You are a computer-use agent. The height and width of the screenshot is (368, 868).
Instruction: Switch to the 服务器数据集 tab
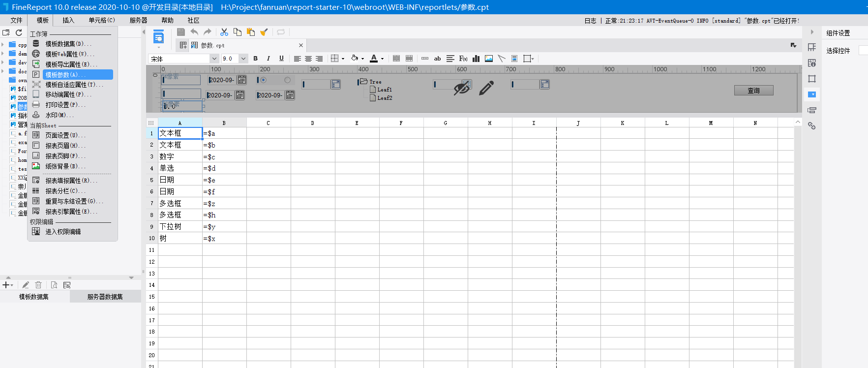pos(105,297)
